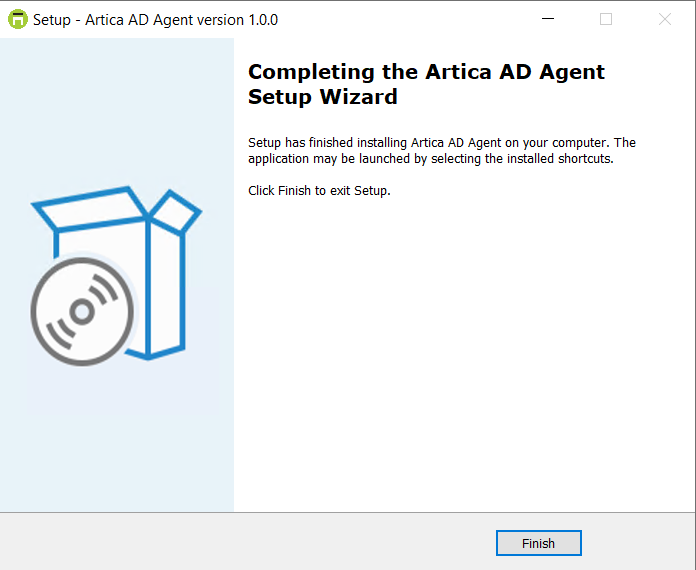
Task: Click the title bar text "Setup - Artica AD Agent version 1.0.0"
Action: pos(155,20)
